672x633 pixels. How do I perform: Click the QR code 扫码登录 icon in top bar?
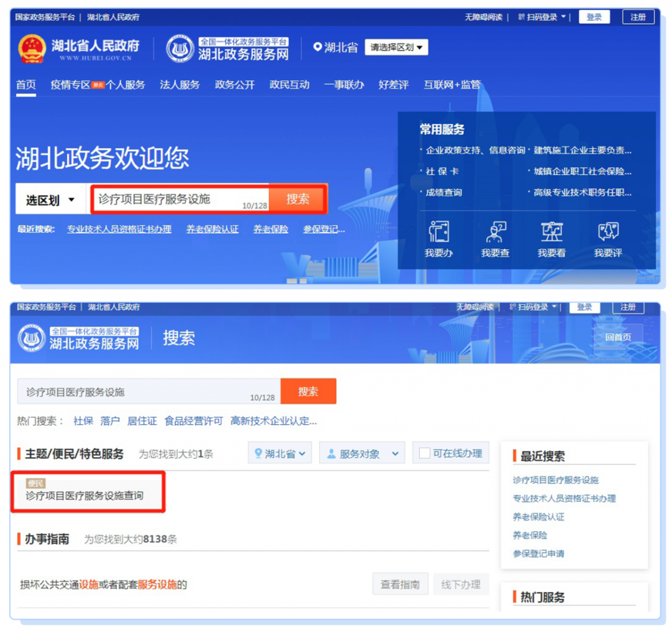point(521,17)
